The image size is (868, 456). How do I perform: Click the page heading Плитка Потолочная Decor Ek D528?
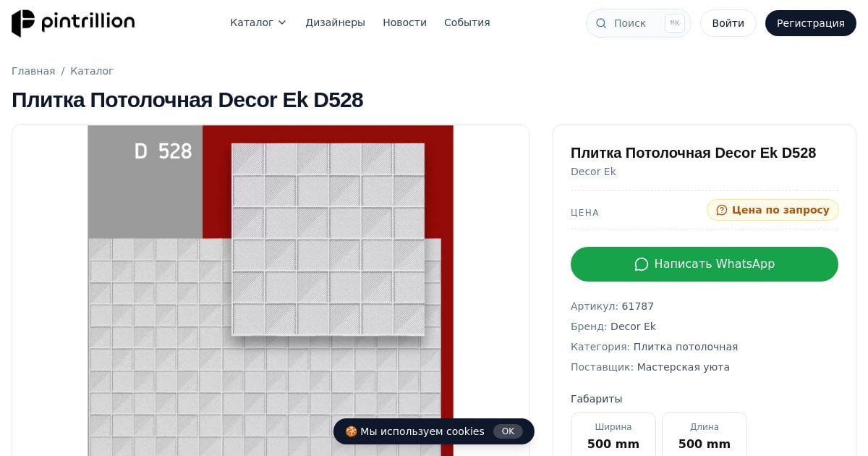(187, 100)
